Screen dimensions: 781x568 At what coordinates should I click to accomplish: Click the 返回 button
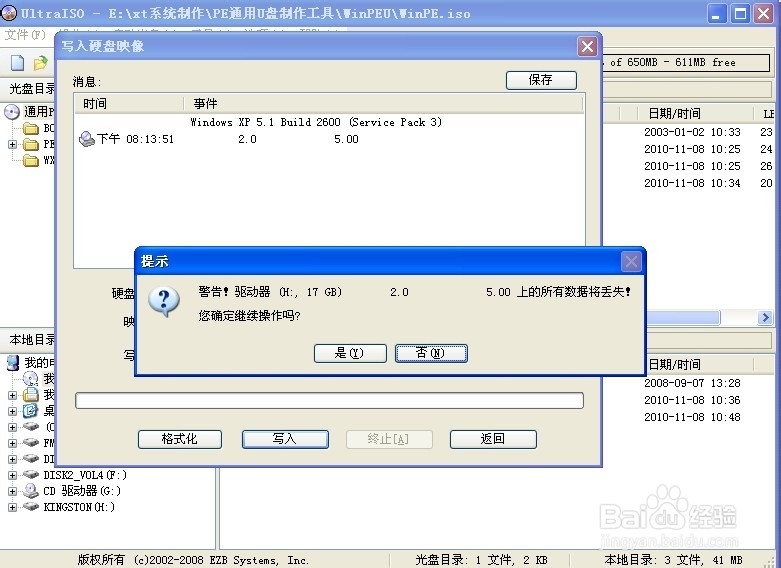(493, 439)
